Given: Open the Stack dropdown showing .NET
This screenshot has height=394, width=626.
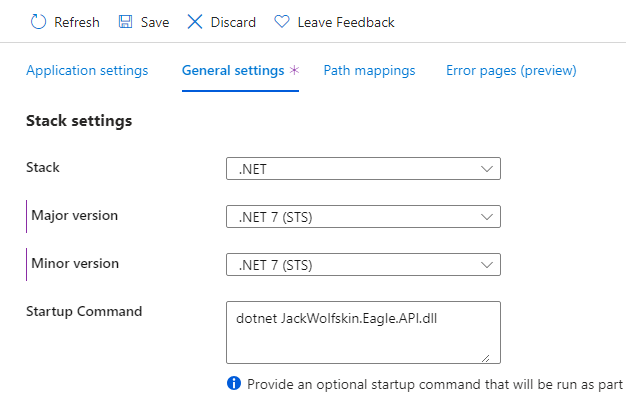Looking at the screenshot, I should coord(363,168).
